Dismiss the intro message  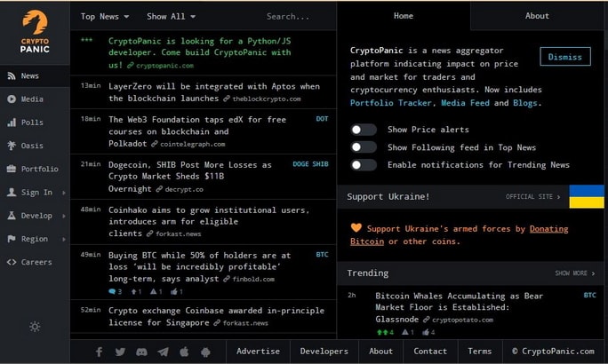point(565,57)
